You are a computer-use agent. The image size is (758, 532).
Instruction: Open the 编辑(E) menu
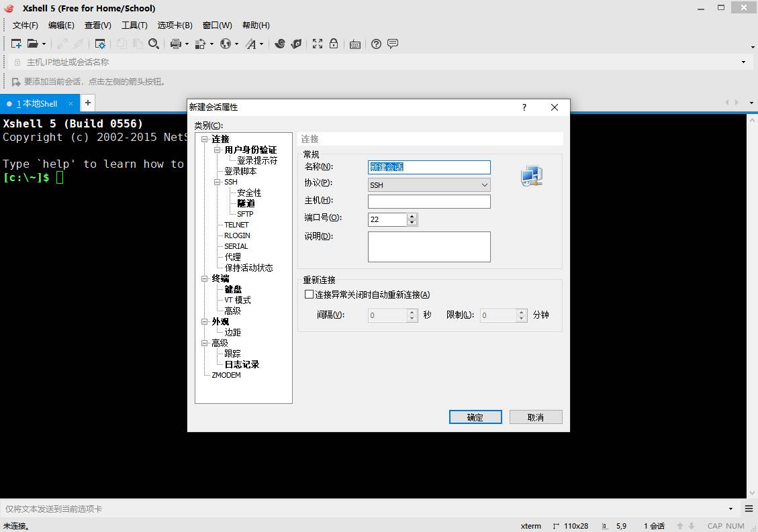tap(61, 25)
